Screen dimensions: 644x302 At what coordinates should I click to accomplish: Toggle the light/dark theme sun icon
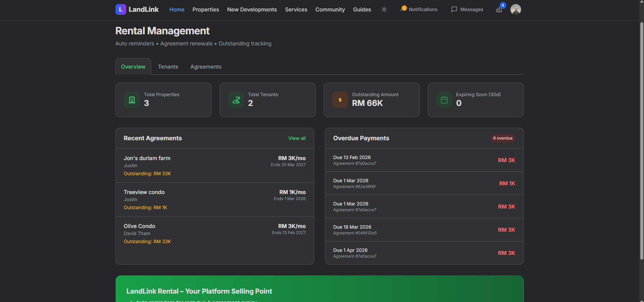tap(384, 9)
